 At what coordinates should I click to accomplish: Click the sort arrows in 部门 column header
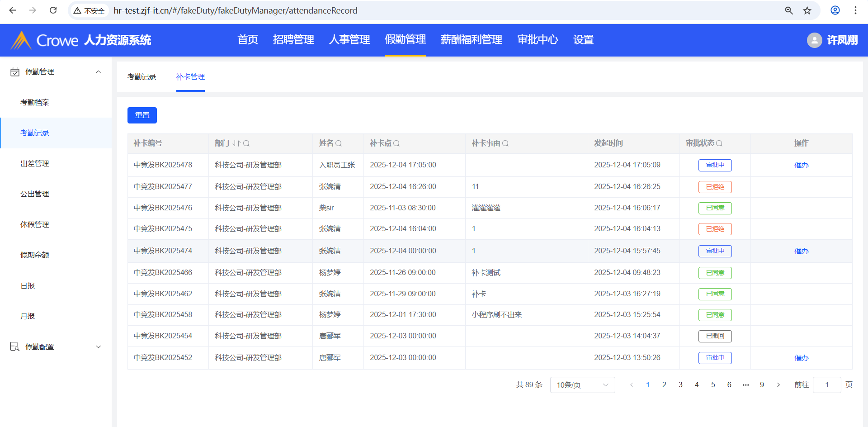point(236,143)
